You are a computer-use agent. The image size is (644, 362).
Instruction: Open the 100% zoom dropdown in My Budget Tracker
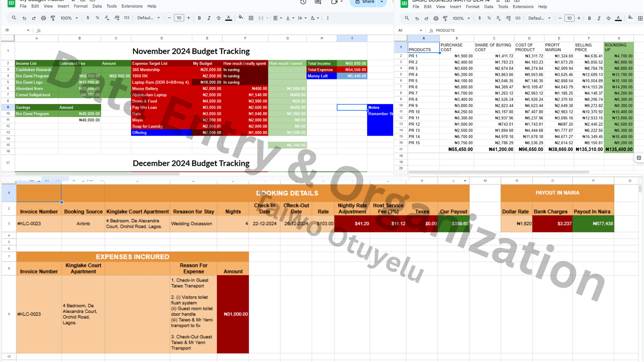69,18
